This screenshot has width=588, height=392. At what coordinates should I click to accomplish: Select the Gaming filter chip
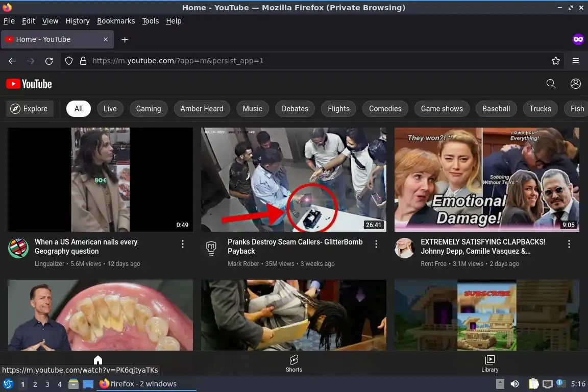[149, 109]
